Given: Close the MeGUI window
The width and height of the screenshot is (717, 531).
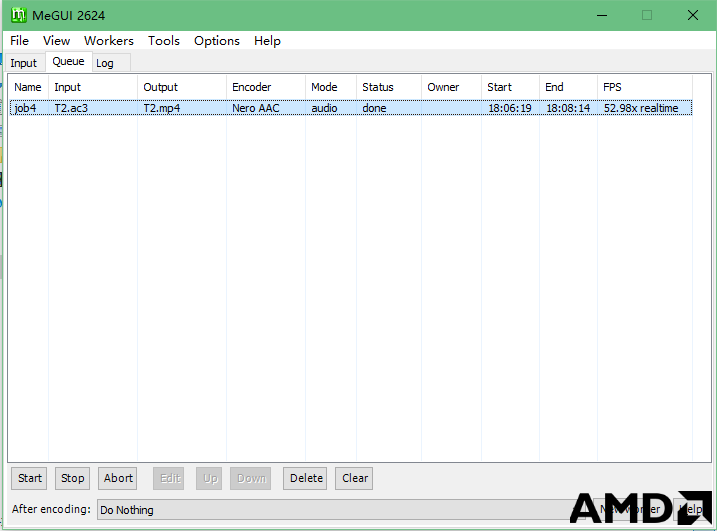Looking at the screenshot, I should 692,15.
